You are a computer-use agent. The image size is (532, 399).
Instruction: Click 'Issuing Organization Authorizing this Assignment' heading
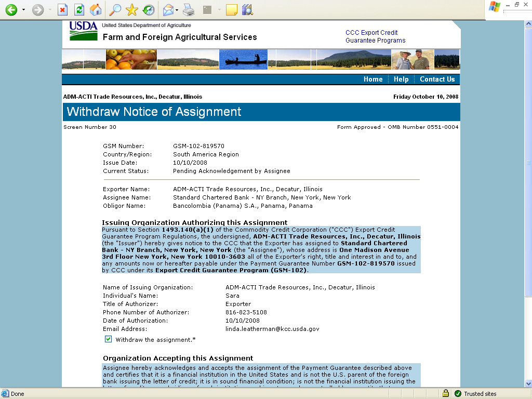click(194, 222)
